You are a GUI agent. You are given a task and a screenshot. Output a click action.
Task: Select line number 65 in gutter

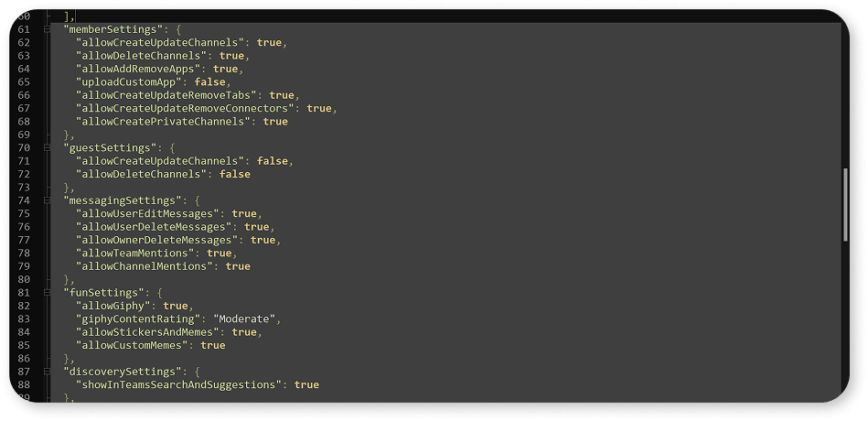click(24, 82)
